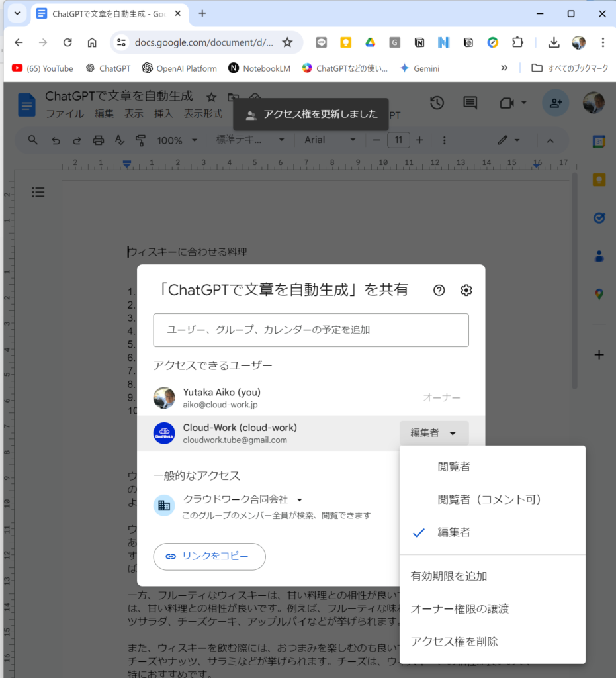Screen dimensions: 616x678
Task: Choose オーナー権限の譲渡 menu entry
Action: tap(460, 608)
